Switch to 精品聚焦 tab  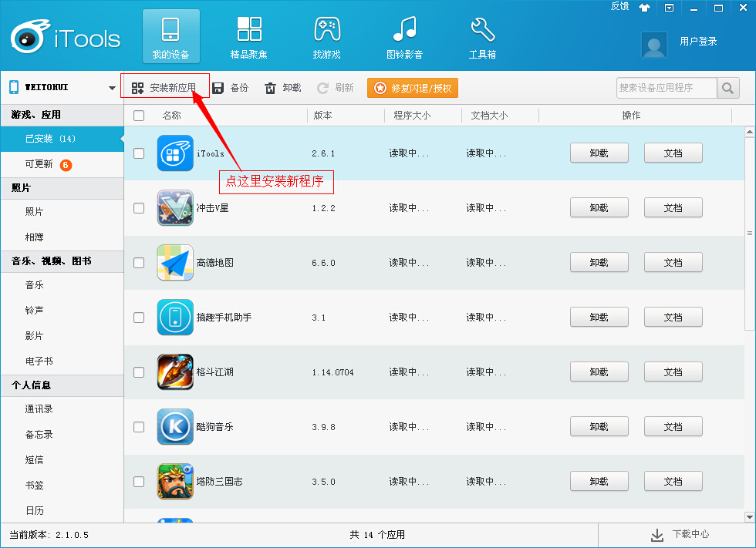[248, 36]
